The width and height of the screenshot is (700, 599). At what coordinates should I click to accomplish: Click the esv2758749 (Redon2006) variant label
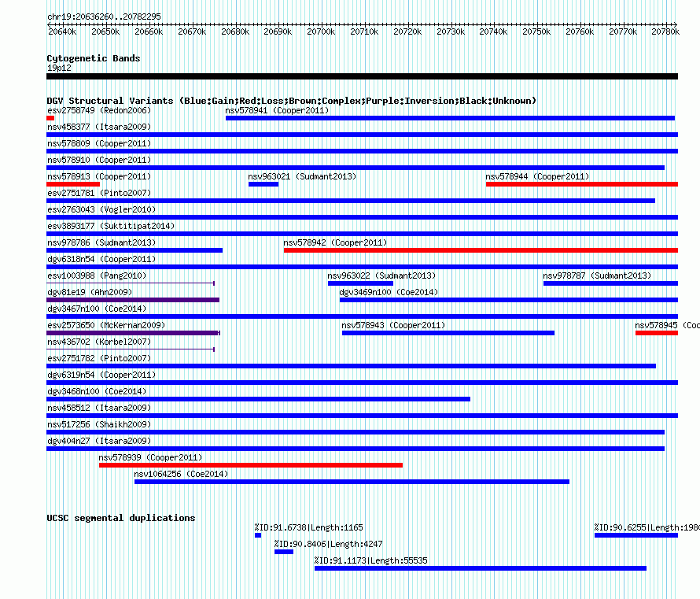(99, 110)
